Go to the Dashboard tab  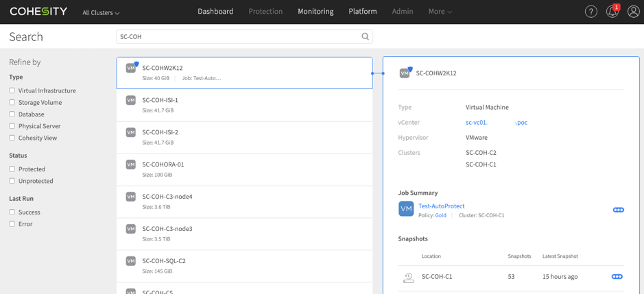coord(215,12)
